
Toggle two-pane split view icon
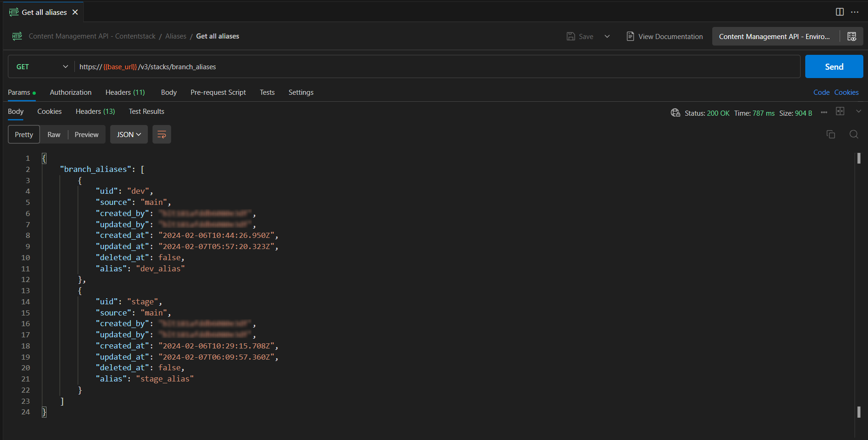pyautogui.click(x=840, y=12)
